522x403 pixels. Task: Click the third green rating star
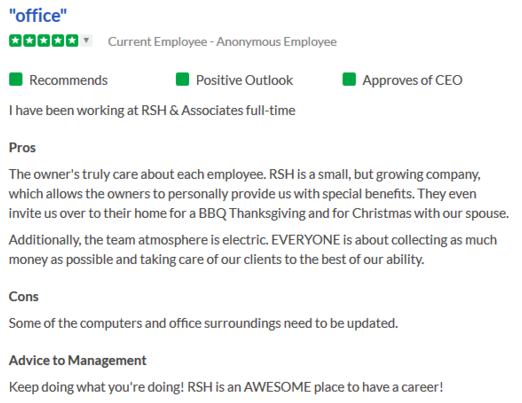coord(44,41)
